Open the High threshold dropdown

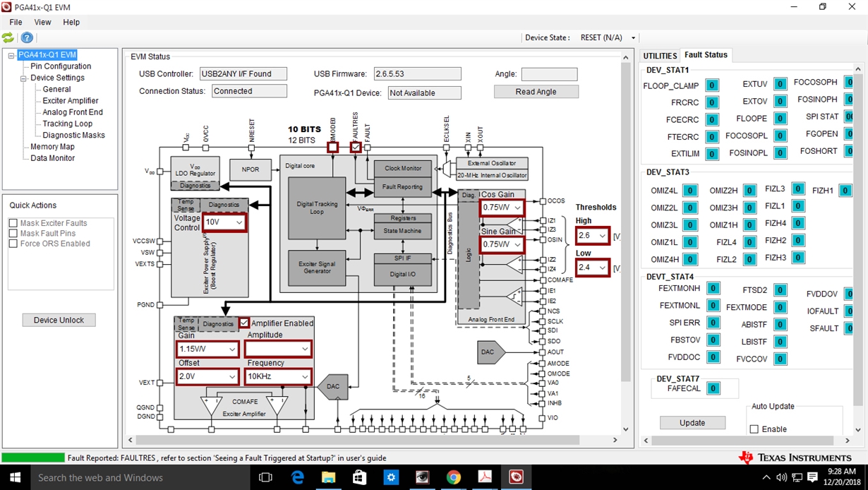[592, 235]
